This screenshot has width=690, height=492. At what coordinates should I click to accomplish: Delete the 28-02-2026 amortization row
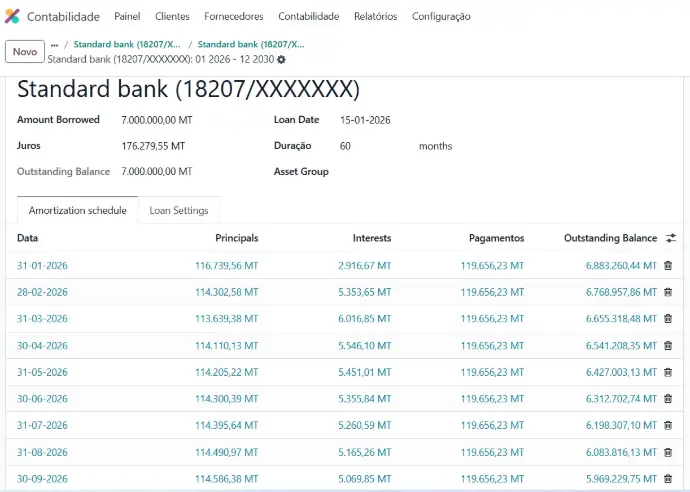click(668, 292)
